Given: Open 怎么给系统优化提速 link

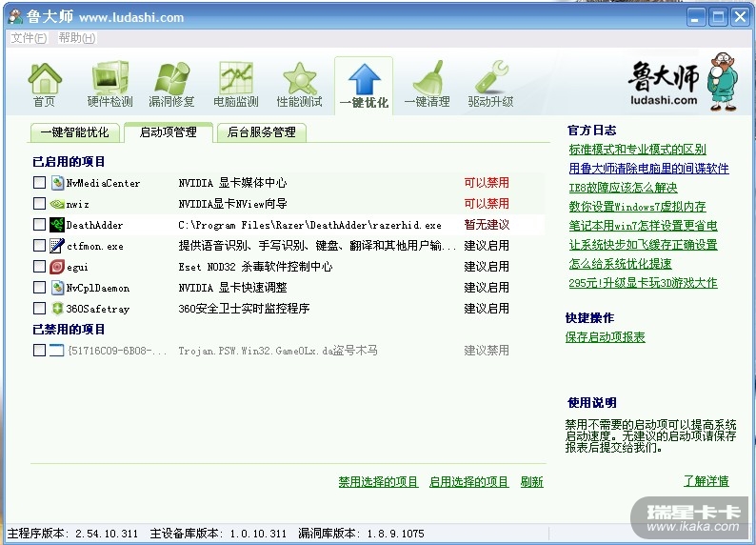Looking at the screenshot, I should [620, 264].
